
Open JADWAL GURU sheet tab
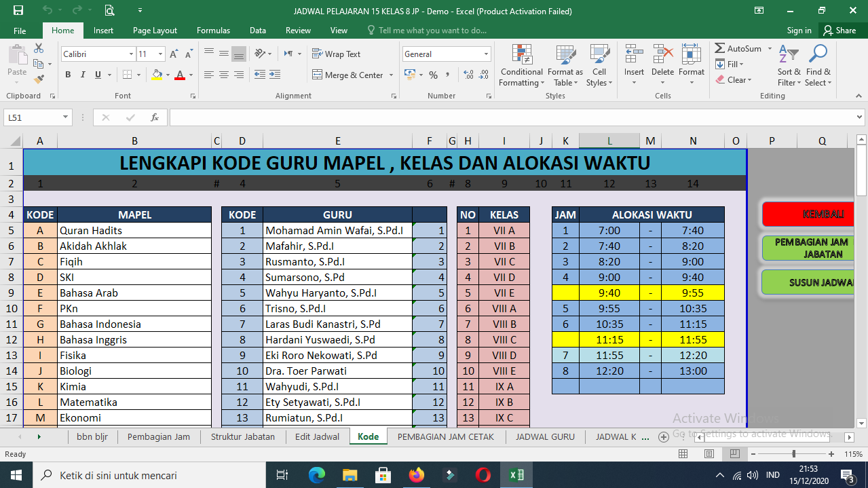tap(545, 436)
